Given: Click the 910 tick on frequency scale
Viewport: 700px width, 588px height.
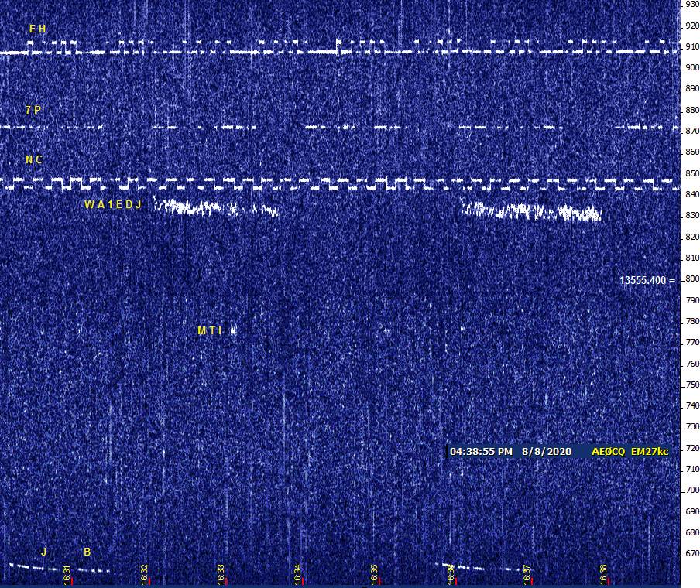Looking at the screenshot, I should point(691,46).
